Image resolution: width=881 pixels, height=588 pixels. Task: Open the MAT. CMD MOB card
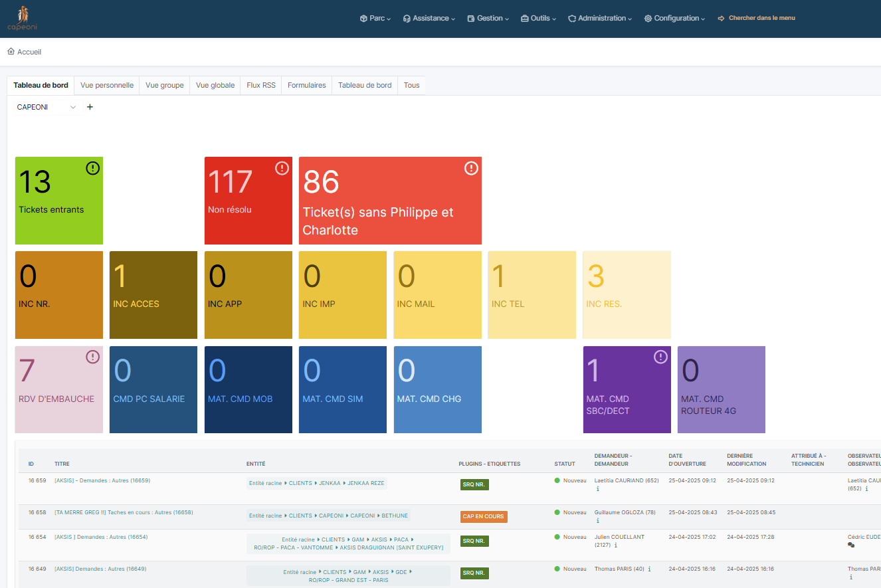(248, 390)
